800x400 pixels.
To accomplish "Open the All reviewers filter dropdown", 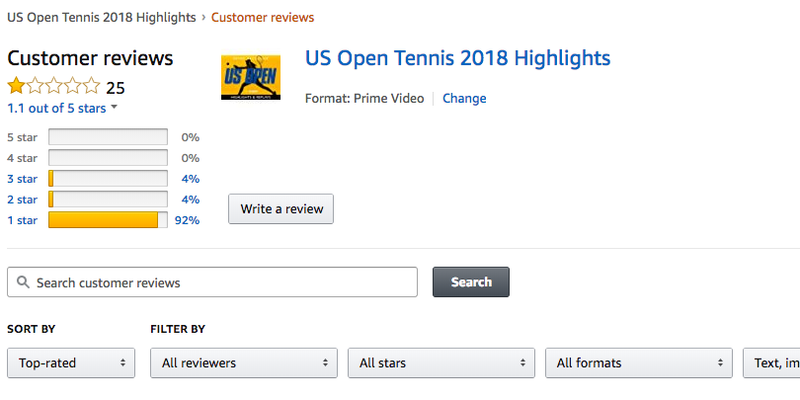I will point(244,363).
